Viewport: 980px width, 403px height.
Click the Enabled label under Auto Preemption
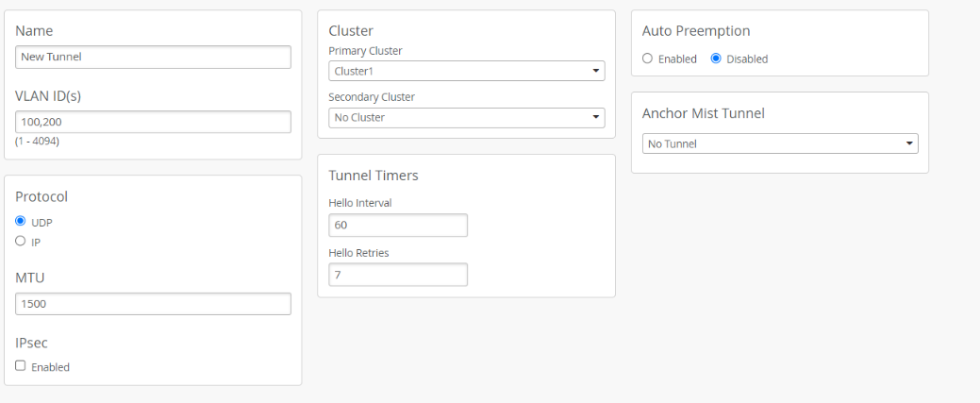pos(677,59)
